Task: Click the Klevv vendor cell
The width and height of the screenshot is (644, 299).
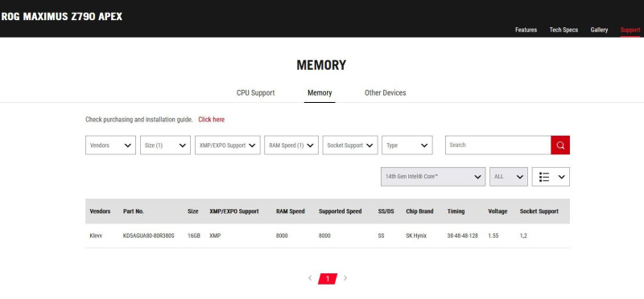Action: click(x=95, y=236)
